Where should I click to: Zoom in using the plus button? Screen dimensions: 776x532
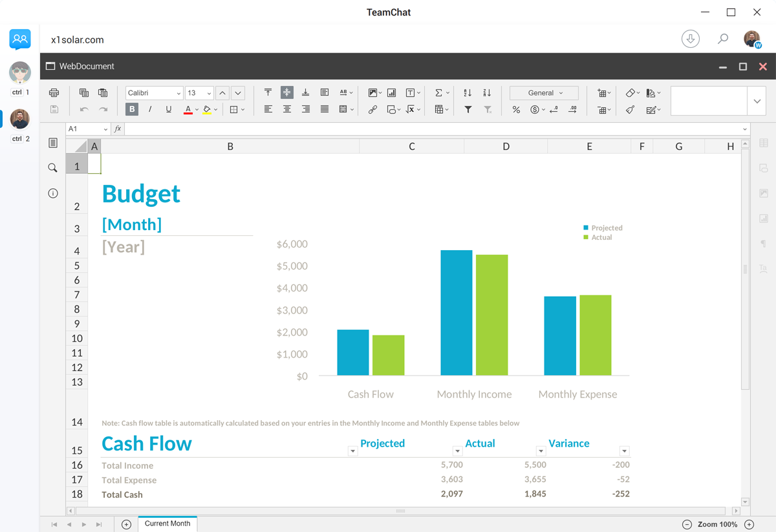pos(749,524)
